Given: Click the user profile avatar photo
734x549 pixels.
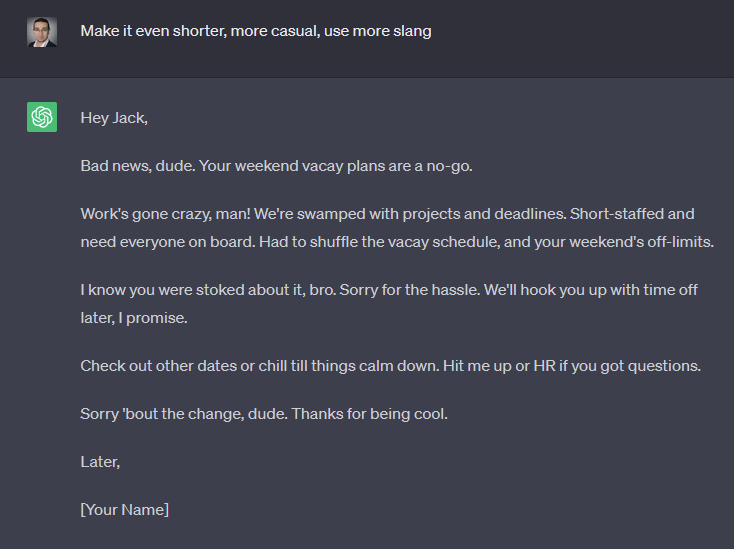Looking at the screenshot, I should click(x=42, y=32).
